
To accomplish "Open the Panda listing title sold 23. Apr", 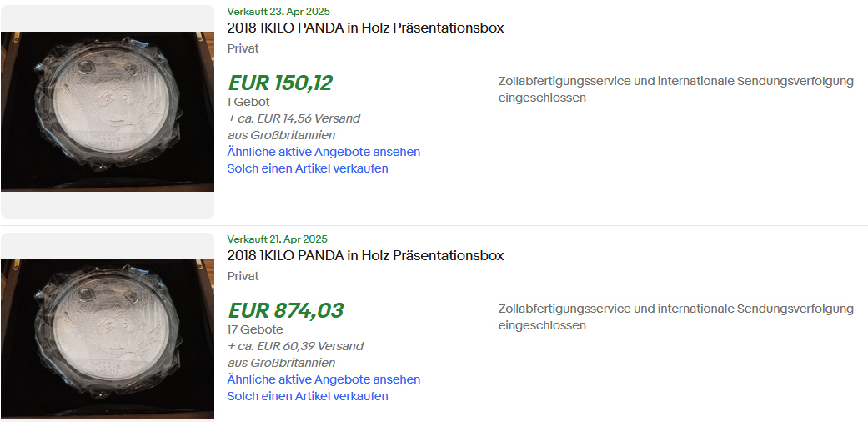I will pyautogui.click(x=365, y=28).
